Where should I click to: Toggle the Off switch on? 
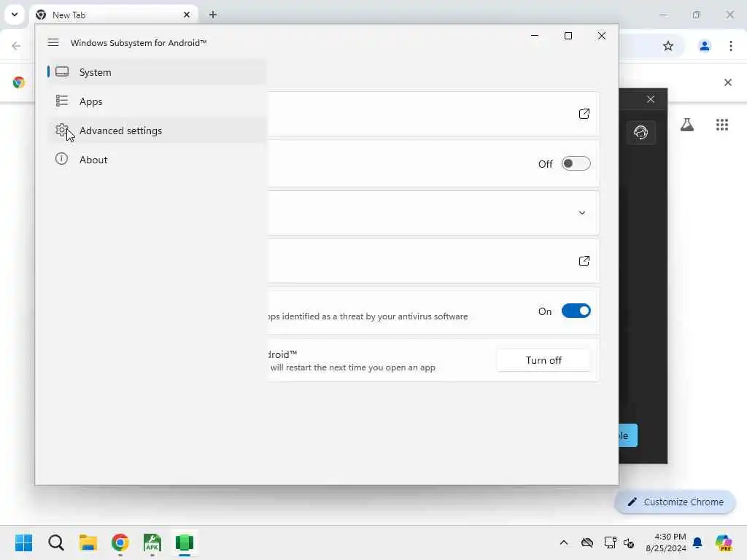pyautogui.click(x=576, y=163)
